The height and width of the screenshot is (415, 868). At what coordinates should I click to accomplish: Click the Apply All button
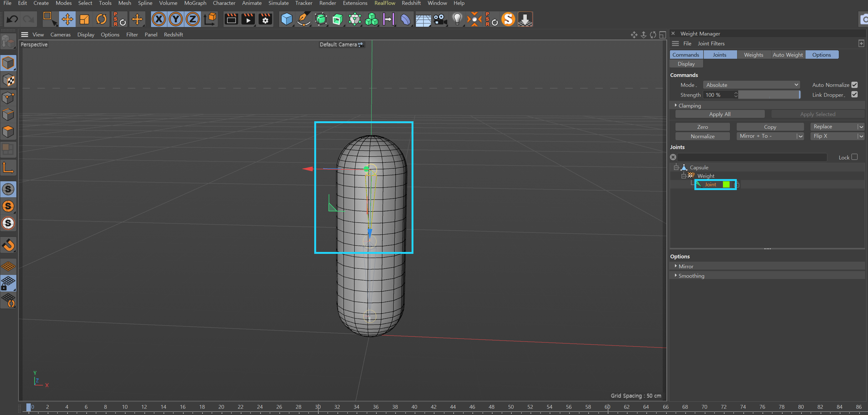(x=720, y=114)
